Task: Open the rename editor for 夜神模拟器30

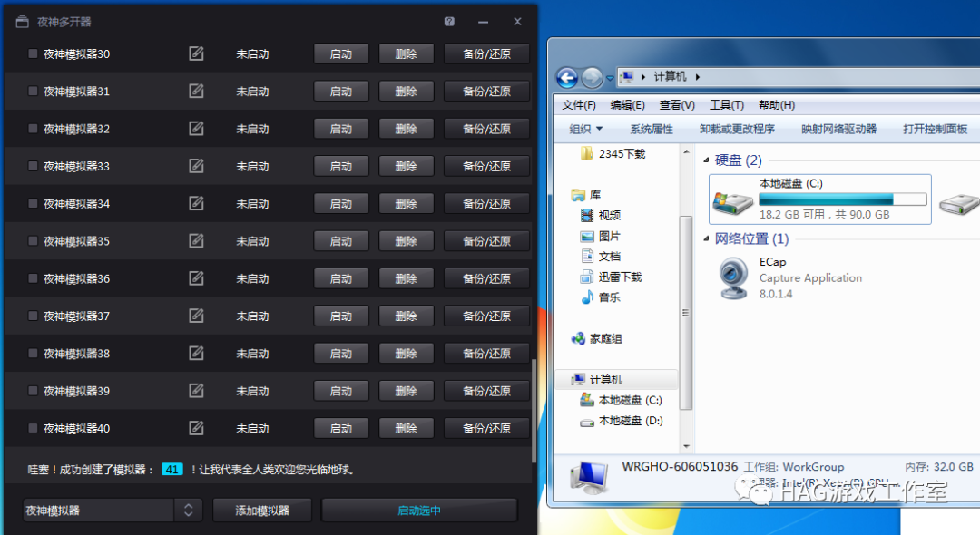Action: (196, 53)
